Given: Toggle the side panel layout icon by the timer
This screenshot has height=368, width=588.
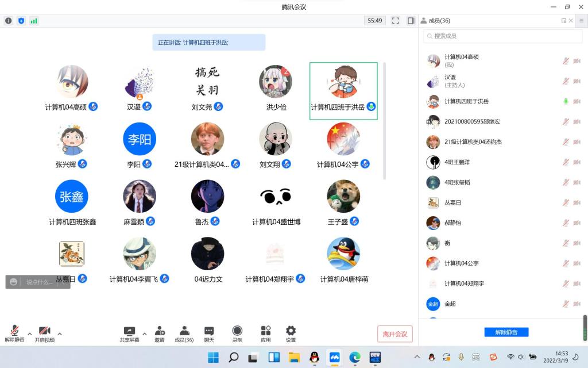Looking at the screenshot, I should pos(411,21).
